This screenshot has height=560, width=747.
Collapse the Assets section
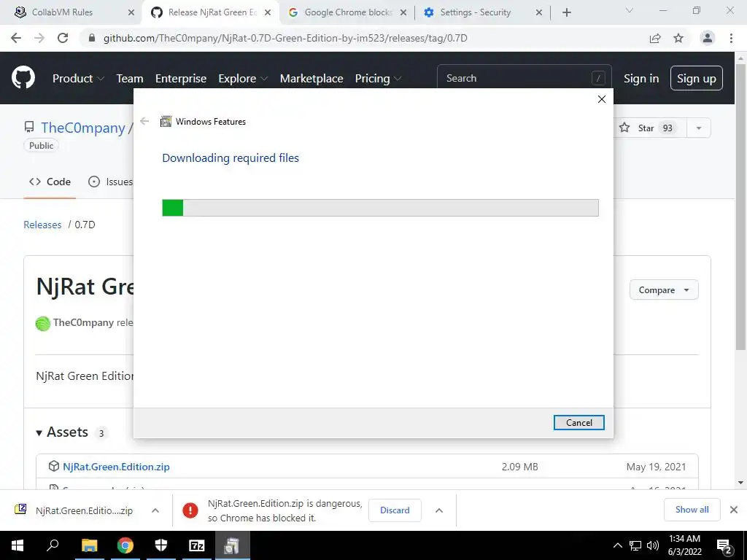pyautogui.click(x=63, y=432)
